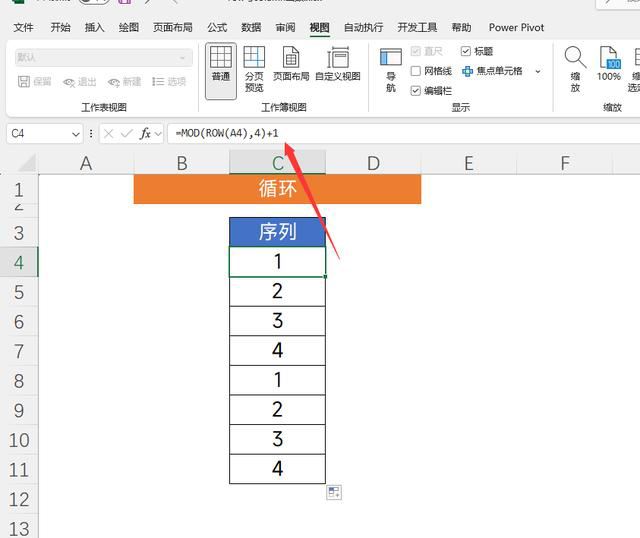Open the 帮助 ribbon tab
The height and width of the screenshot is (538, 640).
click(461, 27)
